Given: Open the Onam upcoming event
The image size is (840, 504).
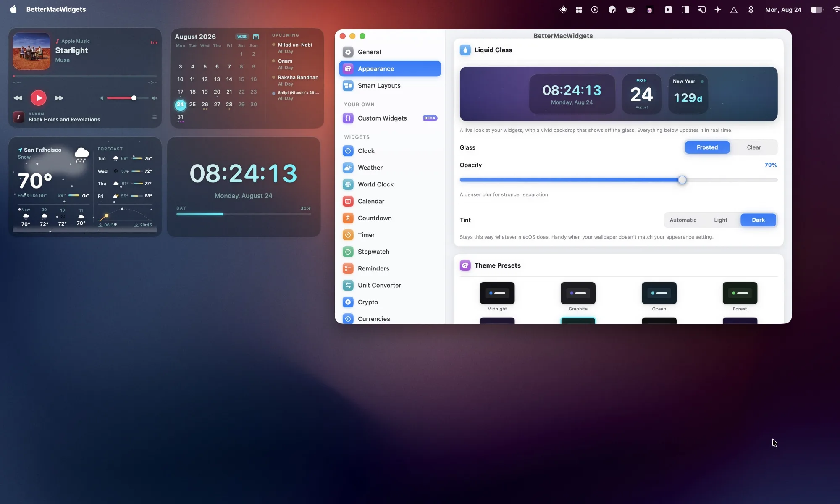Looking at the screenshot, I should (295, 64).
